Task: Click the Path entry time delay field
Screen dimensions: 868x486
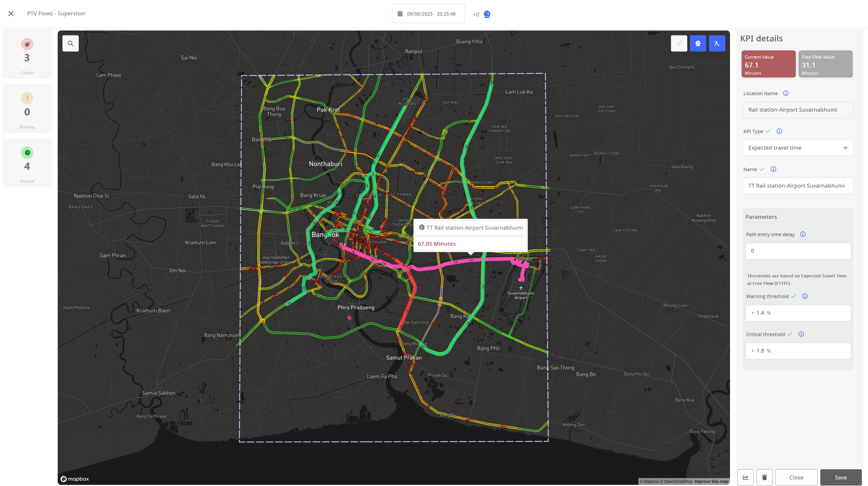Action: click(798, 251)
